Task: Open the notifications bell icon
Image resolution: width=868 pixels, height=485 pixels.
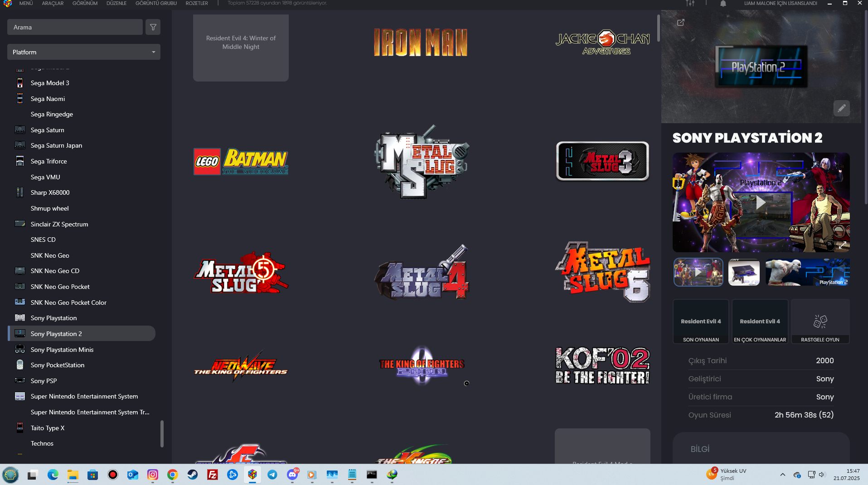Action: point(723,4)
